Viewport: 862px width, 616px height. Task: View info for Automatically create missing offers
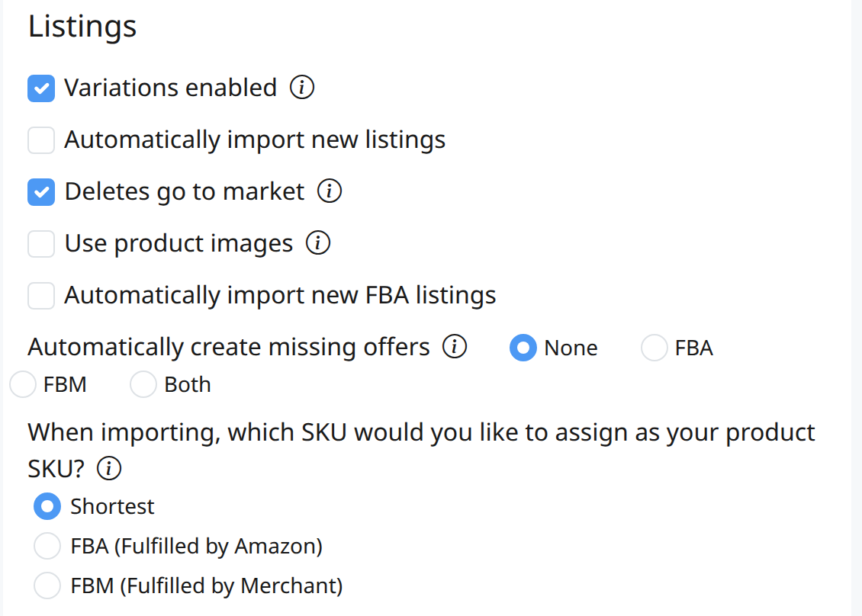455,347
